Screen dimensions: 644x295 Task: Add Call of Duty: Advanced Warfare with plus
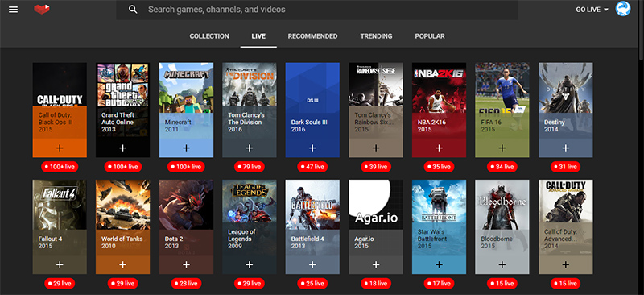click(x=566, y=264)
